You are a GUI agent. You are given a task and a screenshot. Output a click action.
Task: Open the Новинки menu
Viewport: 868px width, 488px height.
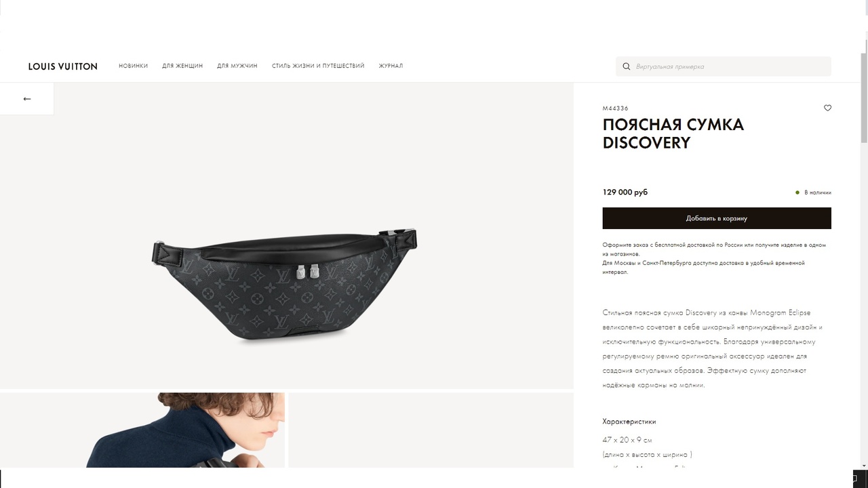click(x=133, y=66)
